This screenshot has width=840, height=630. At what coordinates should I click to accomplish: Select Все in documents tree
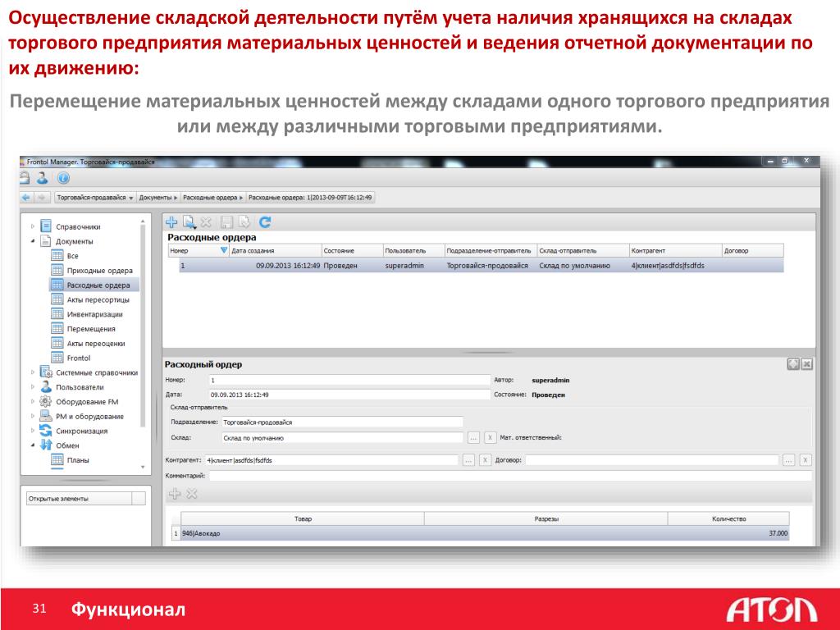pos(72,256)
